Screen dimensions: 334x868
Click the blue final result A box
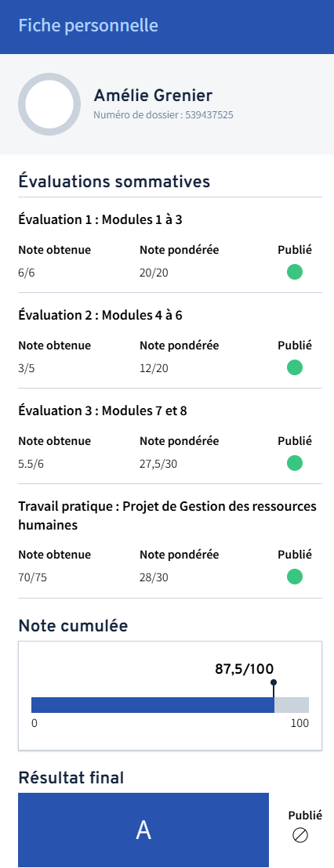pyautogui.click(x=143, y=830)
